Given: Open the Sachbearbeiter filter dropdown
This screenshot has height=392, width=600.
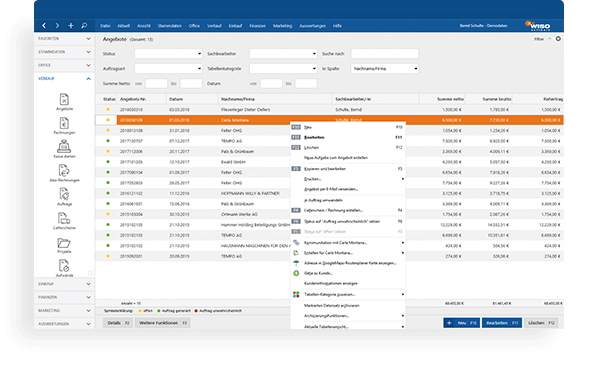Looking at the screenshot, I should coord(283,54).
